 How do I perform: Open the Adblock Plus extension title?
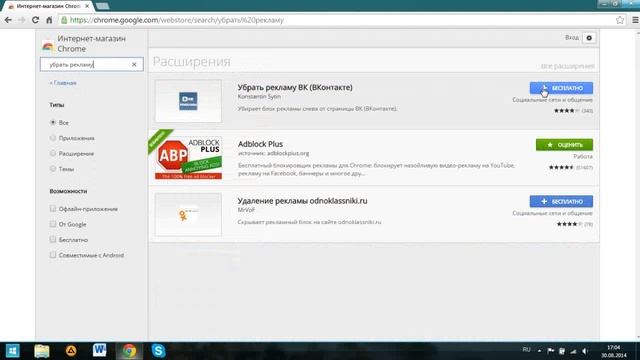pos(260,144)
